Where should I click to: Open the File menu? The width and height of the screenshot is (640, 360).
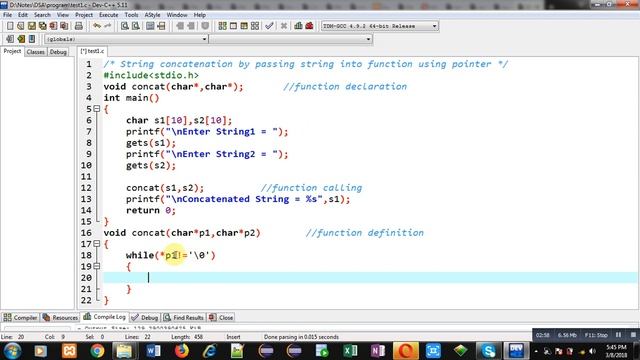pos(7,15)
